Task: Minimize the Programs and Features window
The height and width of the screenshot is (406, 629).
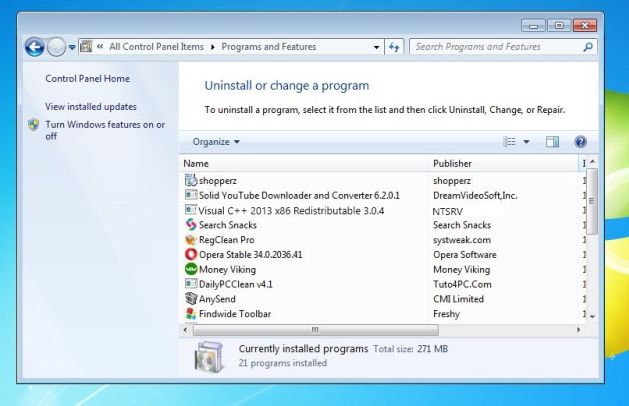Action: pos(533,26)
